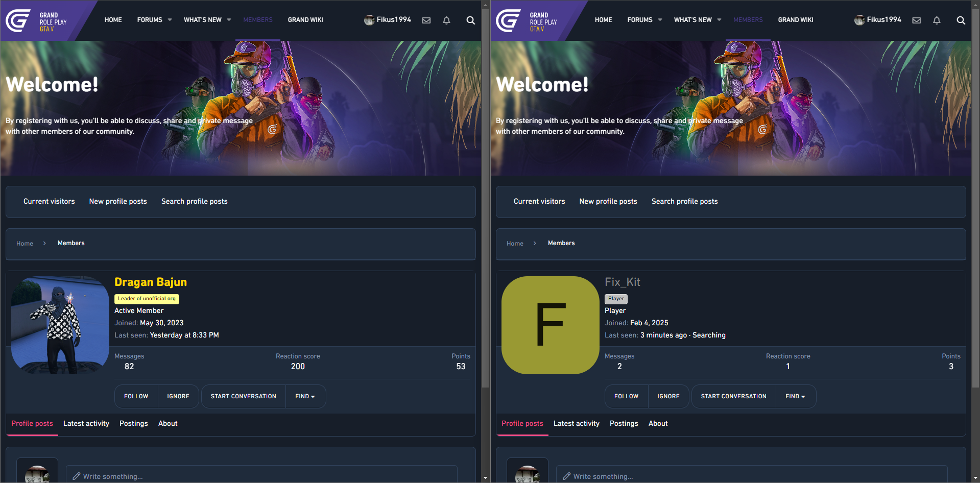Screen dimensions: 980x483
Task: Switch to Postings tab on Fix_Kit
Action: coord(624,423)
